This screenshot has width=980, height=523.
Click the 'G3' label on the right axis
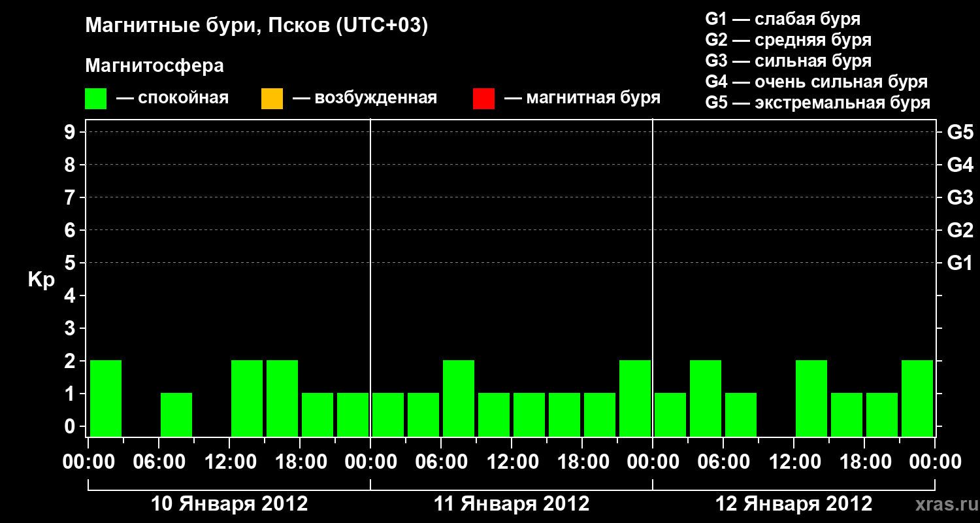pos(960,197)
